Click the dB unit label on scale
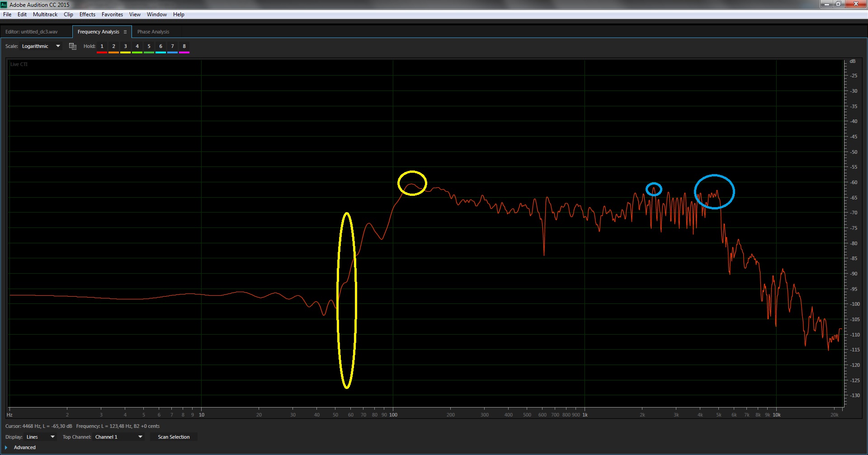 853,61
